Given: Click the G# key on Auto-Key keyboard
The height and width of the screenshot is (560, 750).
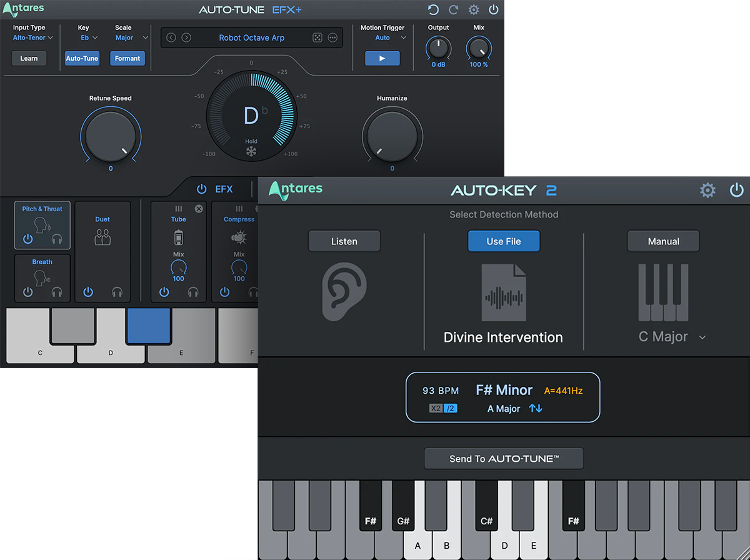Looking at the screenshot, I should (403, 506).
